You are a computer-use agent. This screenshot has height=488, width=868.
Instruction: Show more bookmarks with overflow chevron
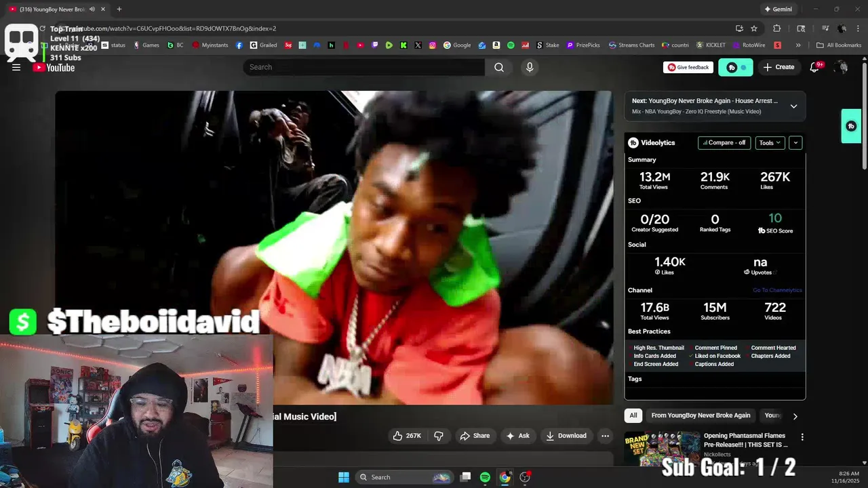tap(798, 45)
